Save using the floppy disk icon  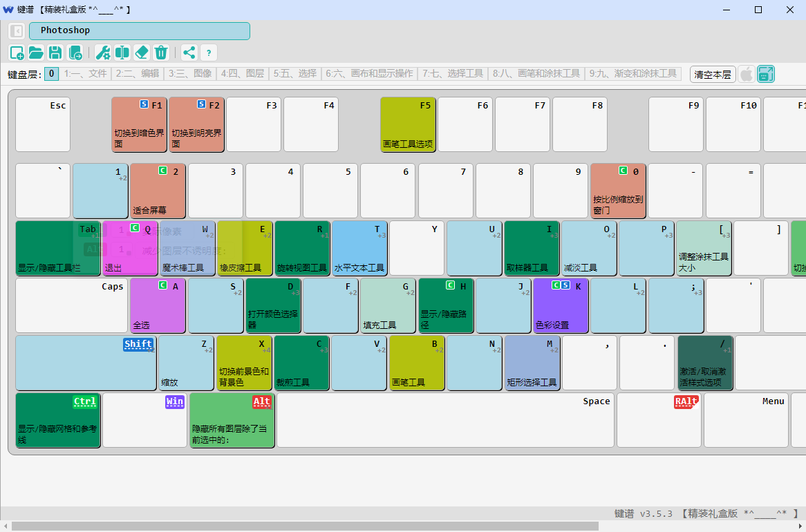tap(55, 53)
